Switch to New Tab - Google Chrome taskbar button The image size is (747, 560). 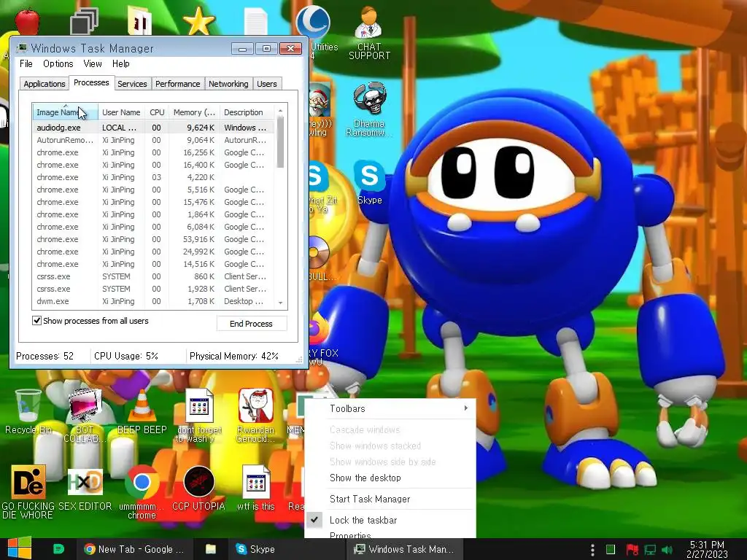coord(134,549)
